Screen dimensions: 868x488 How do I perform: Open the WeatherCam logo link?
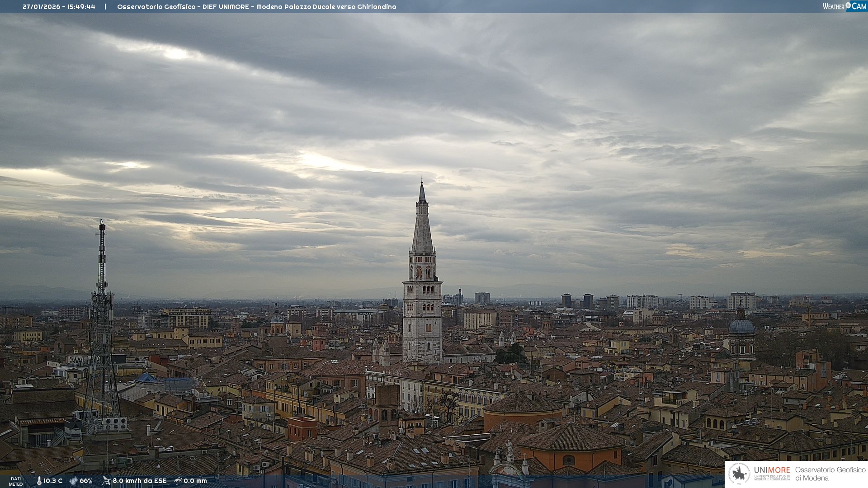tap(844, 6)
